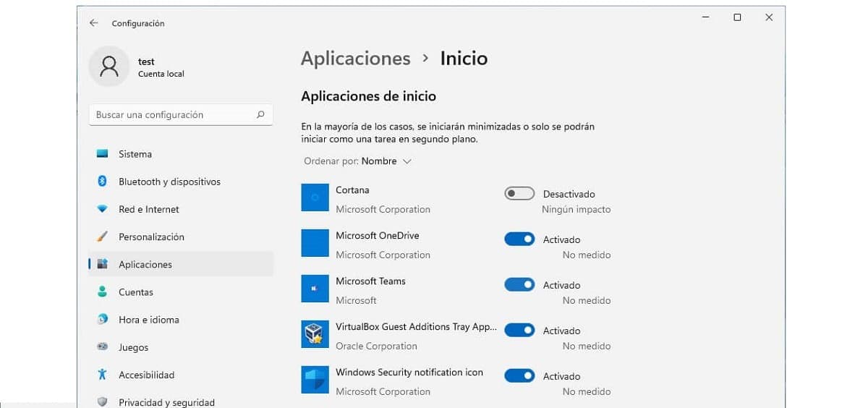Open the test user account avatar
This screenshot has width=868, height=408.
point(109,67)
